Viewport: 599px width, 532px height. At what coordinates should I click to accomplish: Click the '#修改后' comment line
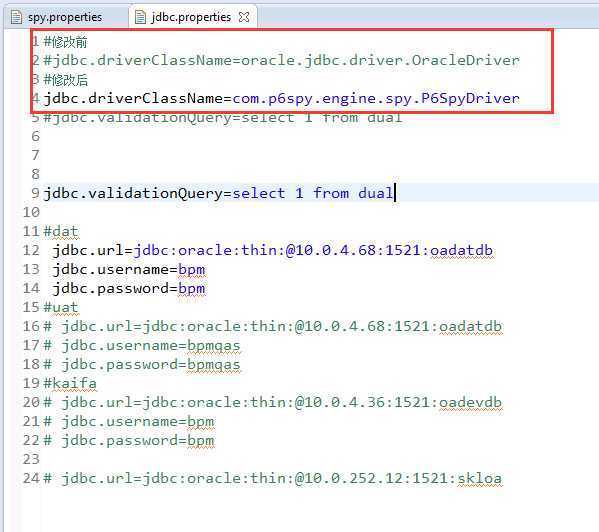coord(66,80)
